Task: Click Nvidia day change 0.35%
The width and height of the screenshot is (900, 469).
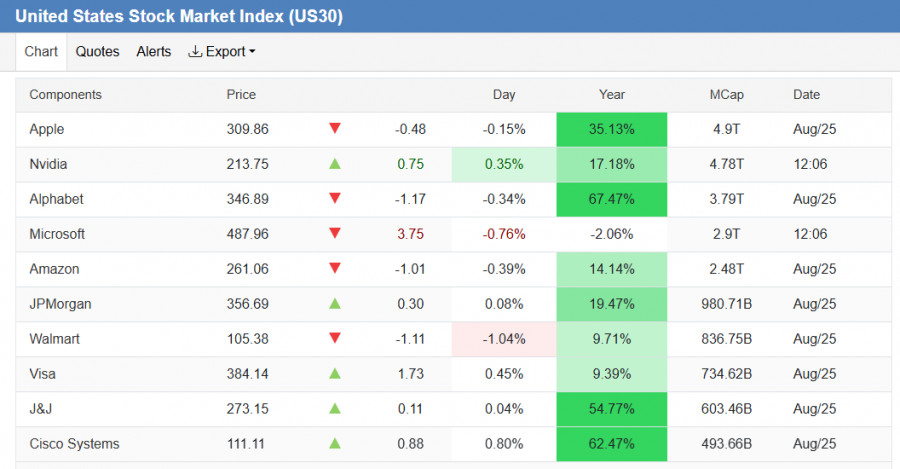Action: 504,164
